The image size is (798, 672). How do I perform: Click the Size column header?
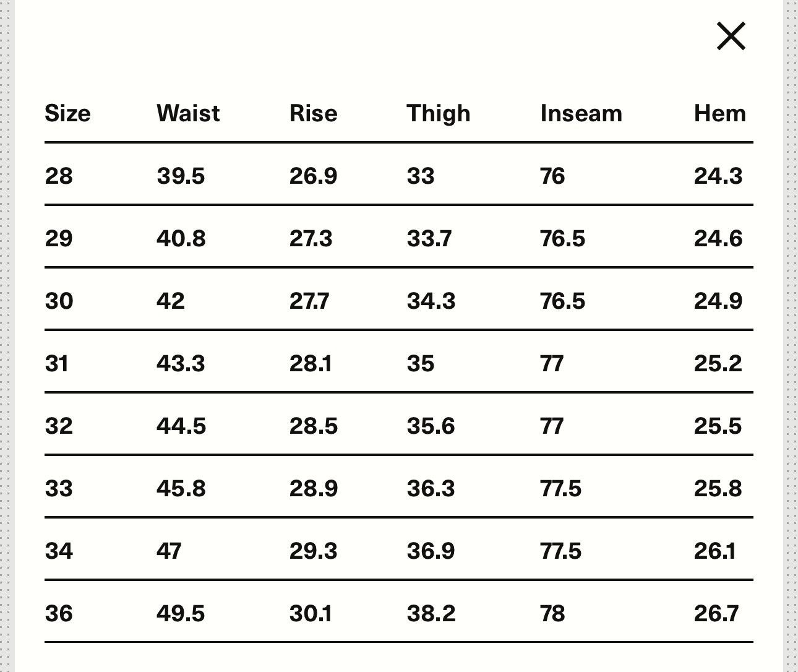coord(67,113)
